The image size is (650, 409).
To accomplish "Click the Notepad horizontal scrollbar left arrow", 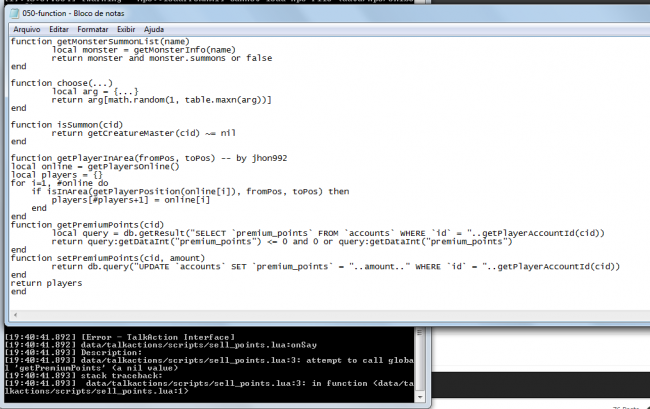I will [15, 315].
